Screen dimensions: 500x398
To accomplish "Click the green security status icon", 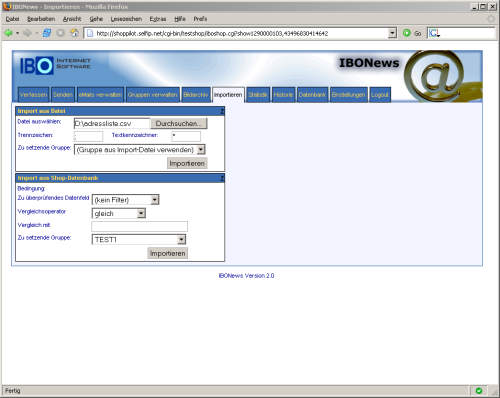I will coord(479,391).
